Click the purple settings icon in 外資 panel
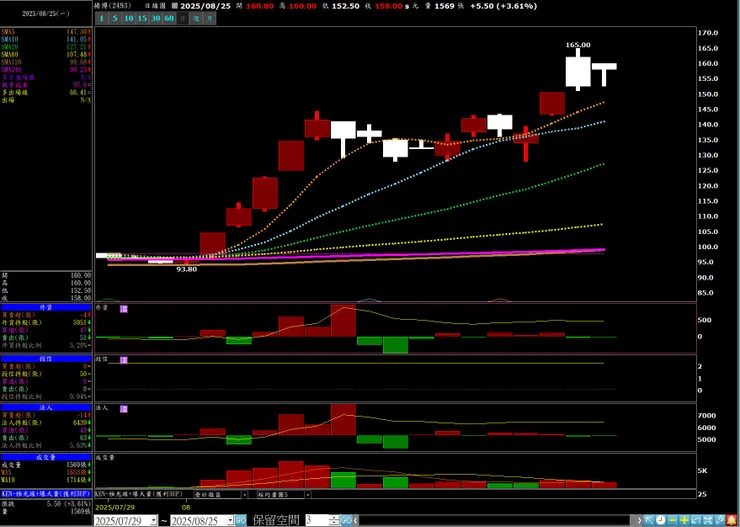Viewport: 740px width, 527px height. pyautogui.click(x=124, y=309)
